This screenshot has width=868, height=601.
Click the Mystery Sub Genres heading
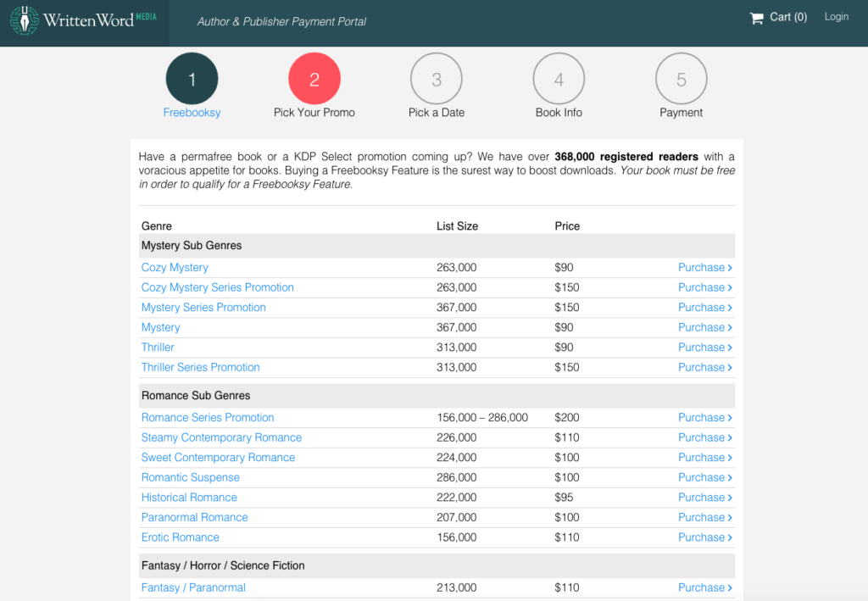192,245
